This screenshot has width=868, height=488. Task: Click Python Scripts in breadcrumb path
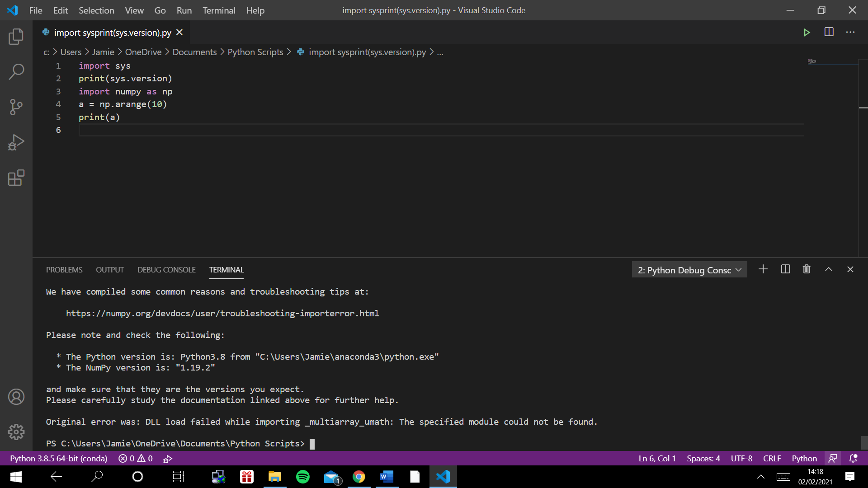(x=255, y=52)
